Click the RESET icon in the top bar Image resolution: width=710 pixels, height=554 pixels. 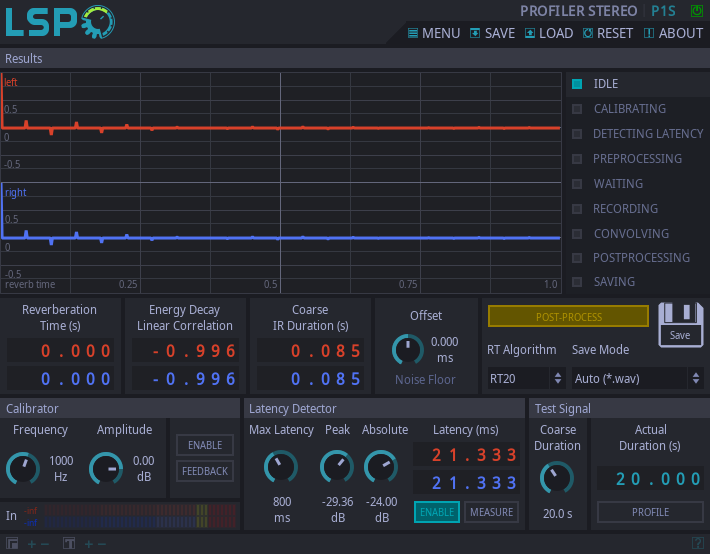coord(588,33)
